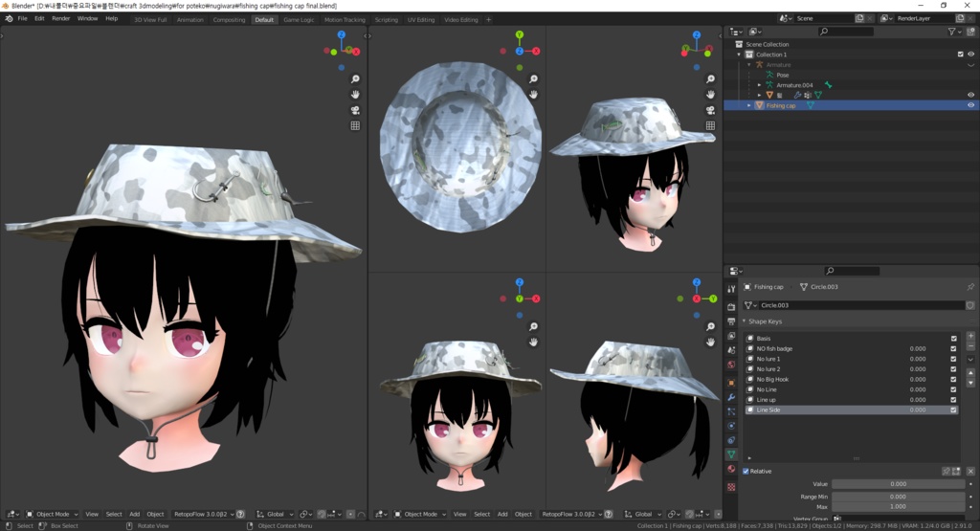The height and width of the screenshot is (531, 980).
Task: Switch to the Scripting workspace tab
Action: [x=387, y=19]
